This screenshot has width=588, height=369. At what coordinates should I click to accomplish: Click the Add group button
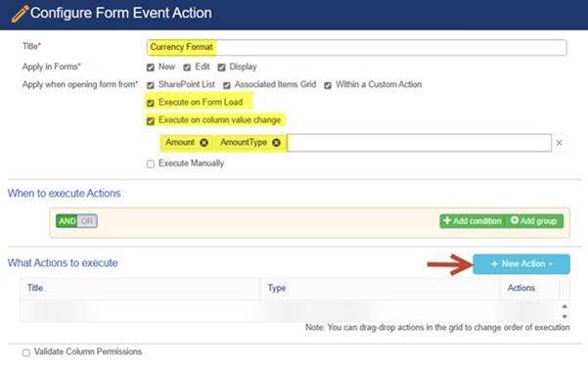point(534,221)
